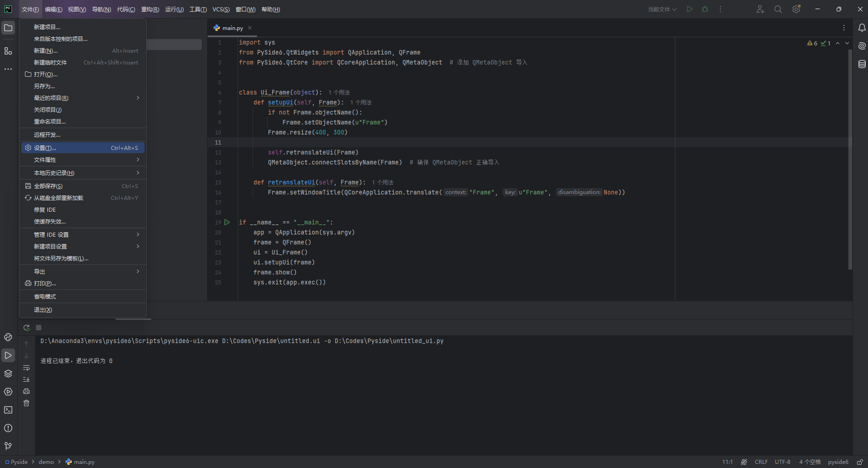
Task: Open the Notifications bell icon
Action: tap(862, 28)
